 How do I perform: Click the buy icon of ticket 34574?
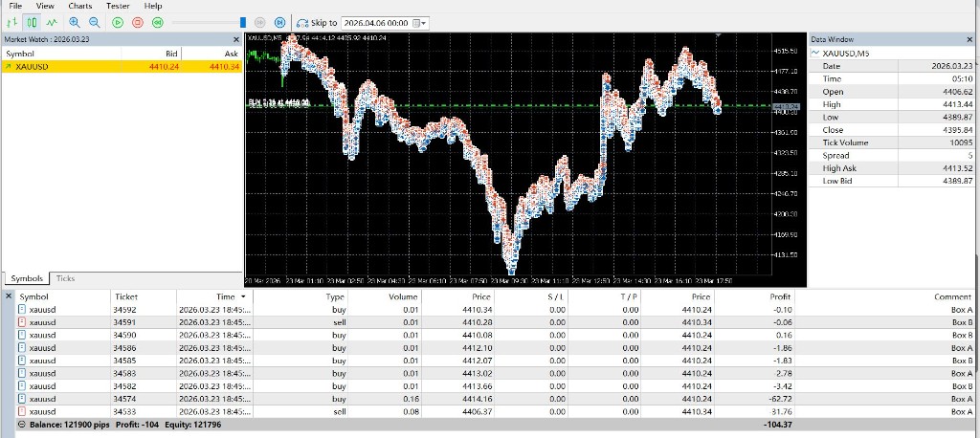pyautogui.click(x=22, y=399)
